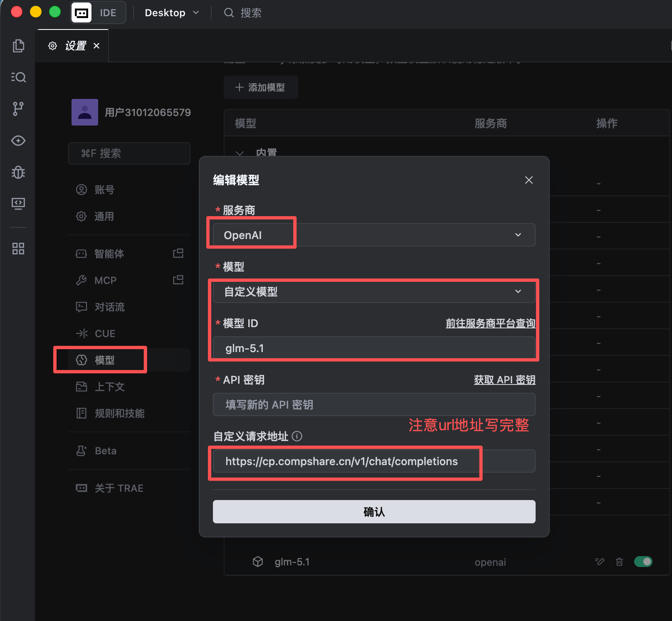Click the eye-shaped preview icon in the activity bar
The width and height of the screenshot is (672, 621).
click(18, 140)
